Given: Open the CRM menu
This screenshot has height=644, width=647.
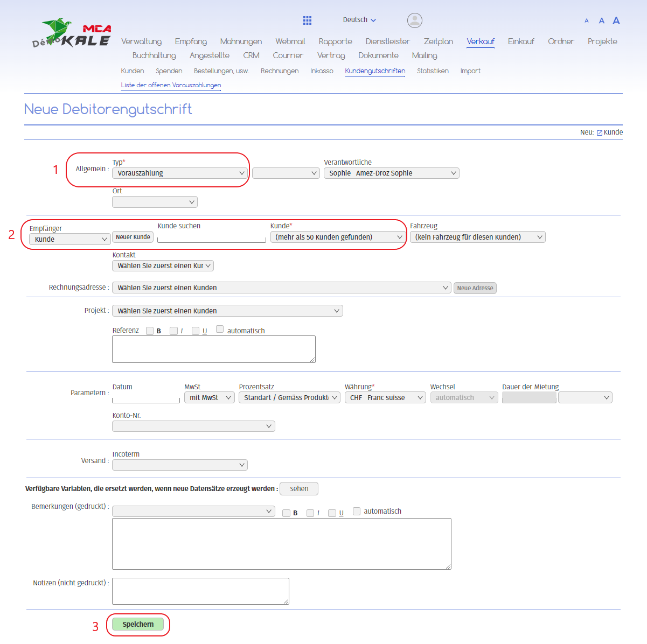Looking at the screenshot, I should click(x=251, y=55).
